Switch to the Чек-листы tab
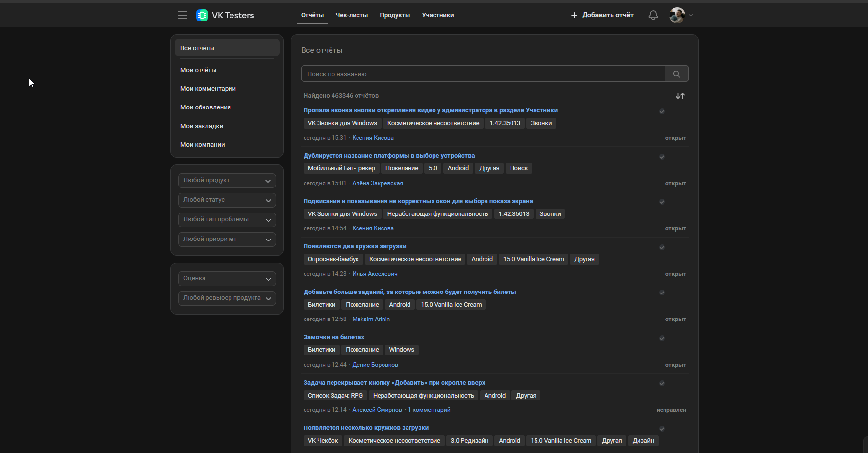 pos(352,15)
